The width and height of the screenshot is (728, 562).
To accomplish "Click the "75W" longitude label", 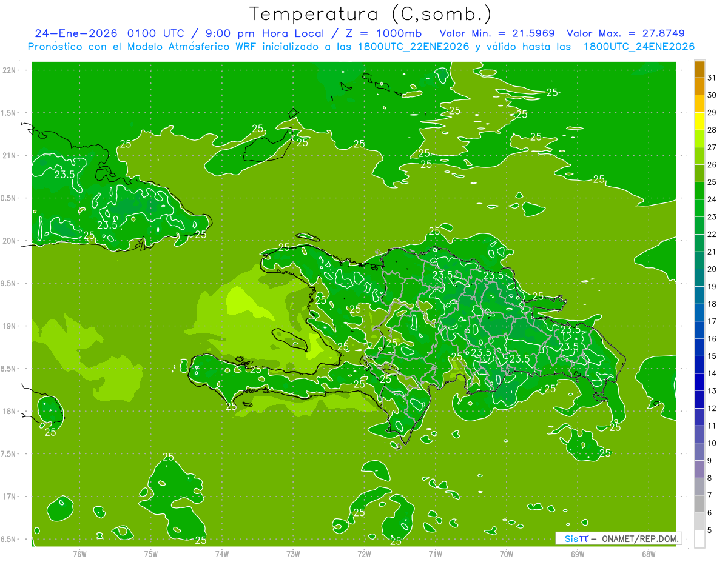I will (151, 554).
